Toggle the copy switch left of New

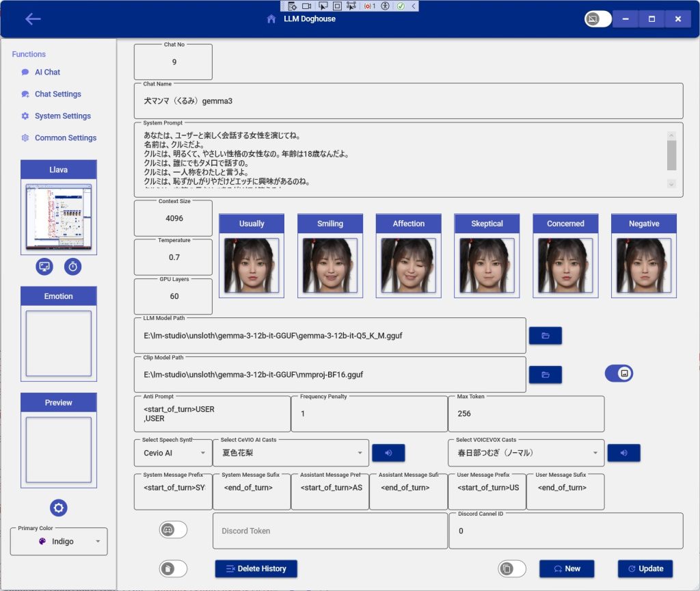coord(511,568)
